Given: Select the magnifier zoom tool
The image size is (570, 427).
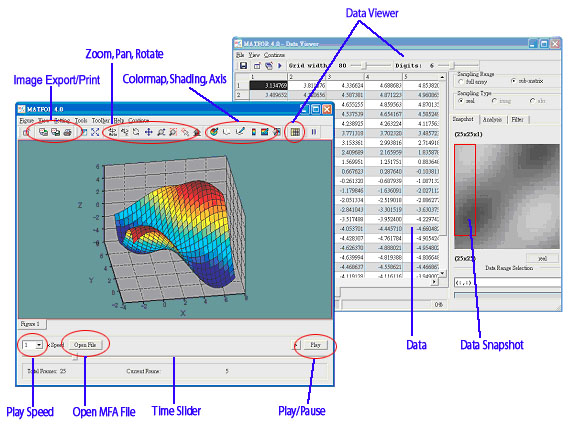Looking at the screenshot, I should tap(161, 132).
